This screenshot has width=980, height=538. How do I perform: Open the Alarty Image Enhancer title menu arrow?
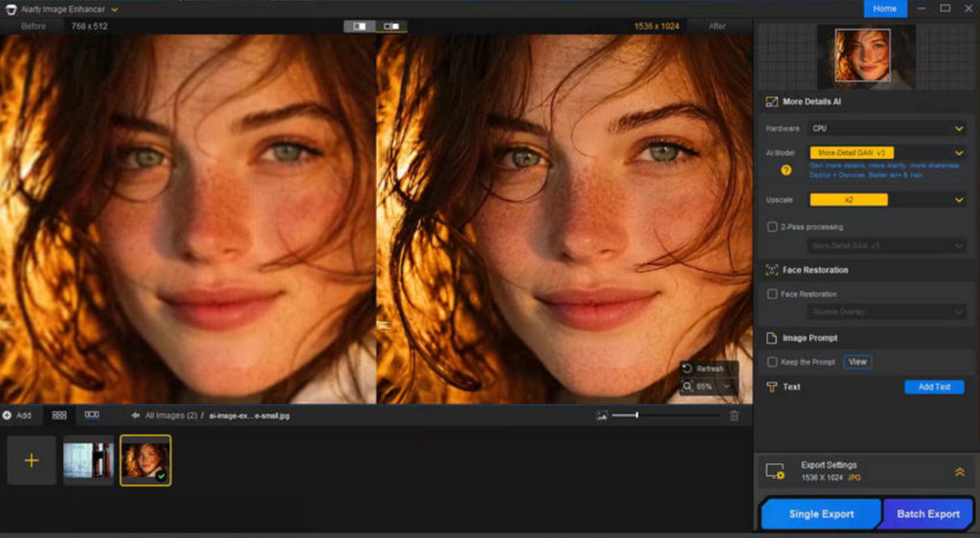(x=115, y=9)
